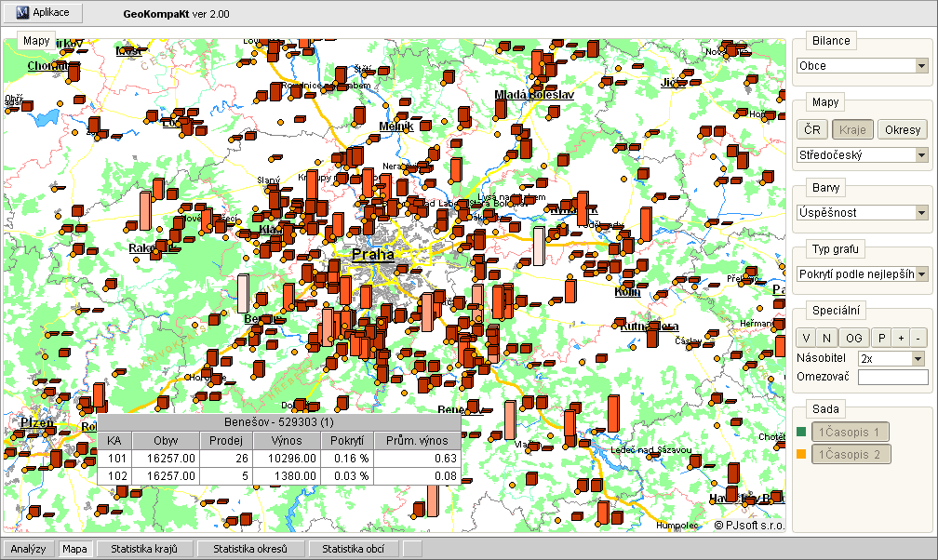Open the Barvy dropdown set to Úspěšnost
938x560 pixels.
coord(863,213)
